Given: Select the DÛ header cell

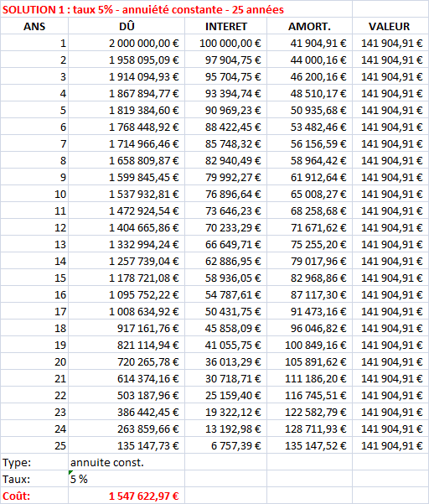Looking at the screenshot, I should pos(127,26).
